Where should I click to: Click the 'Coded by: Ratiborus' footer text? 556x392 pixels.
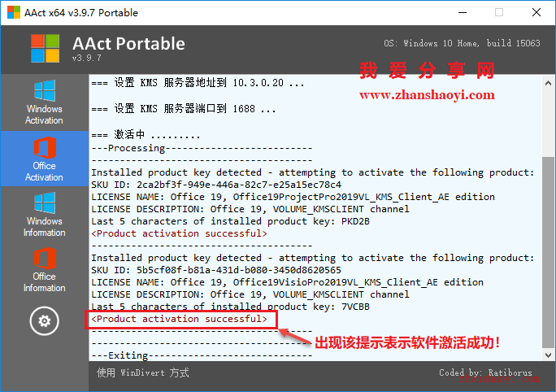(485, 372)
